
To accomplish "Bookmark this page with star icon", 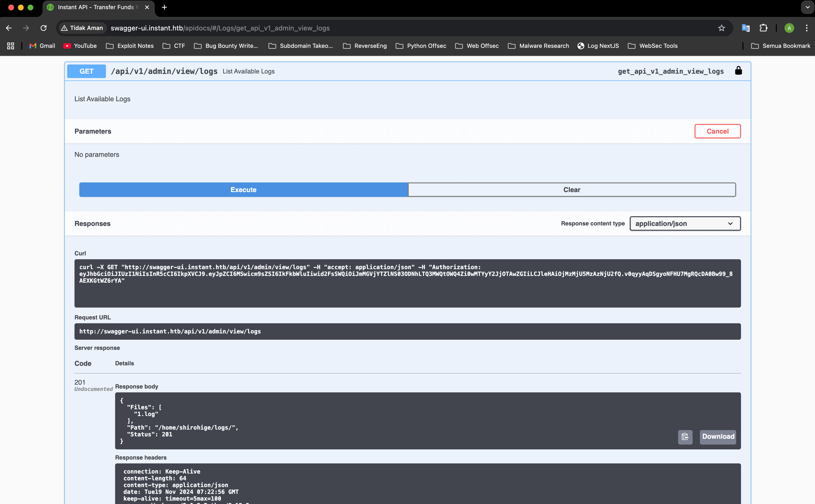I will pos(722,28).
